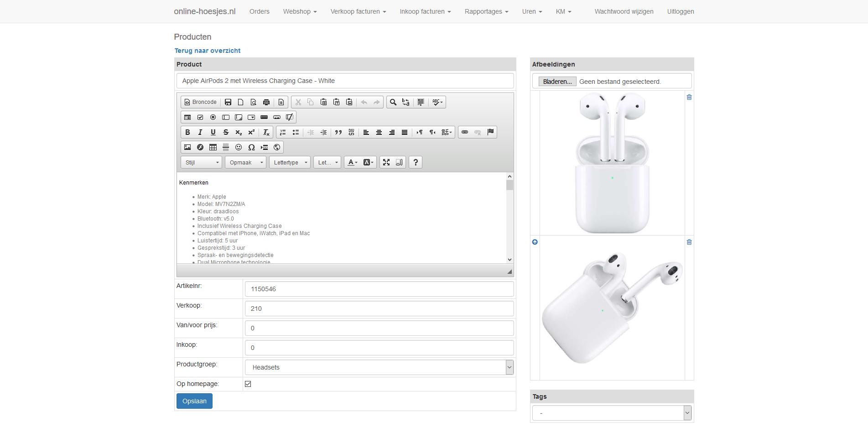This screenshot has width=868, height=432.
Task: Open the Opmaak format dropdown
Action: click(x=246, y=162)
